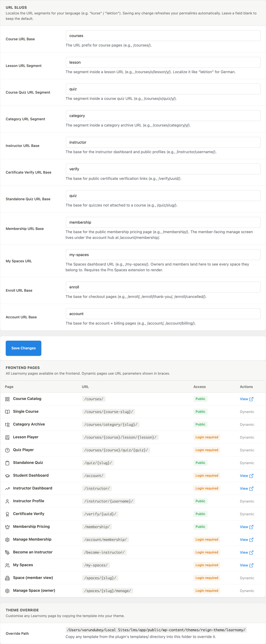Click the theme Override Path value

click(x=156, y=630)
